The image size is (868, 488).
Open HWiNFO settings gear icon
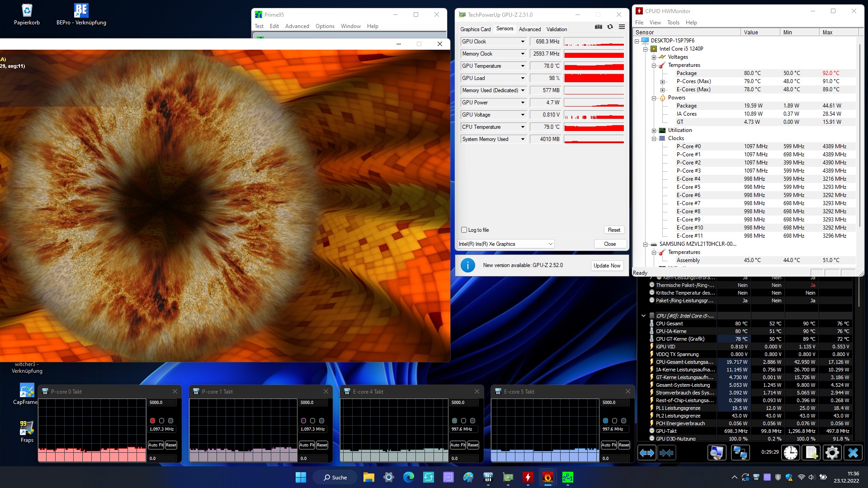[x=832, y=452]
